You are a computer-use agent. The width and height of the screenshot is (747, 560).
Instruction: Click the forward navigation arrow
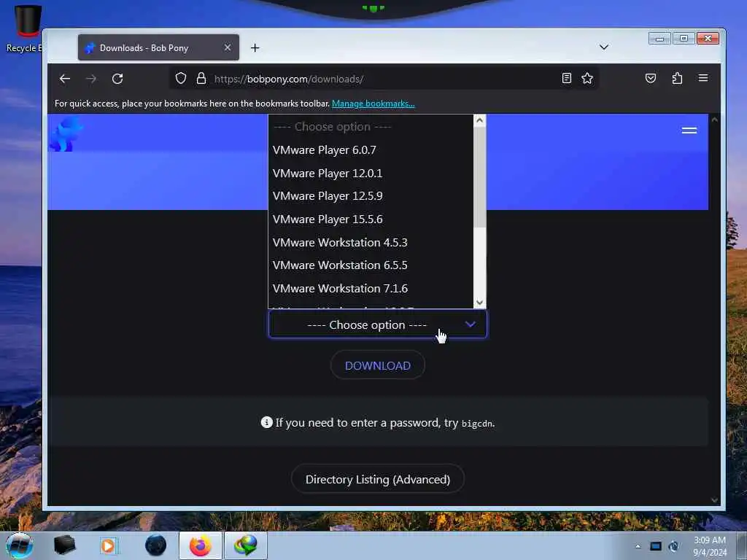91,79
